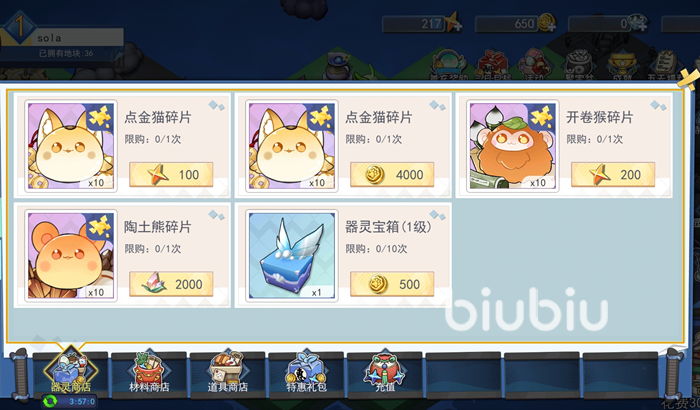Click the green shop refresh icon
This screenshot has width=700, height=410.
click(50, 402)
